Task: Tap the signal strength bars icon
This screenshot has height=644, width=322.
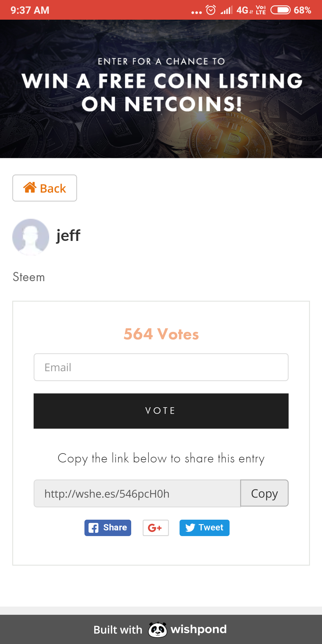Action: point(227,10)
